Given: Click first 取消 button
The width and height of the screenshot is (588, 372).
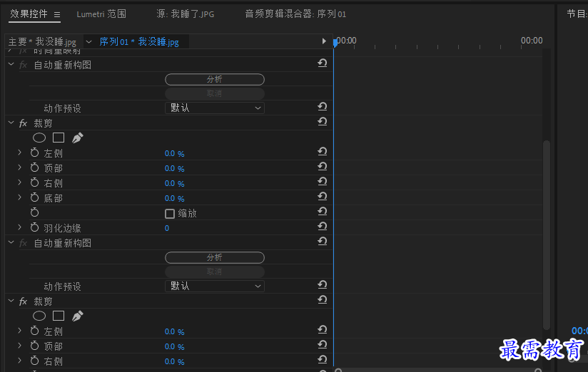Looking at the screenshot, I should tap(215, 93).
